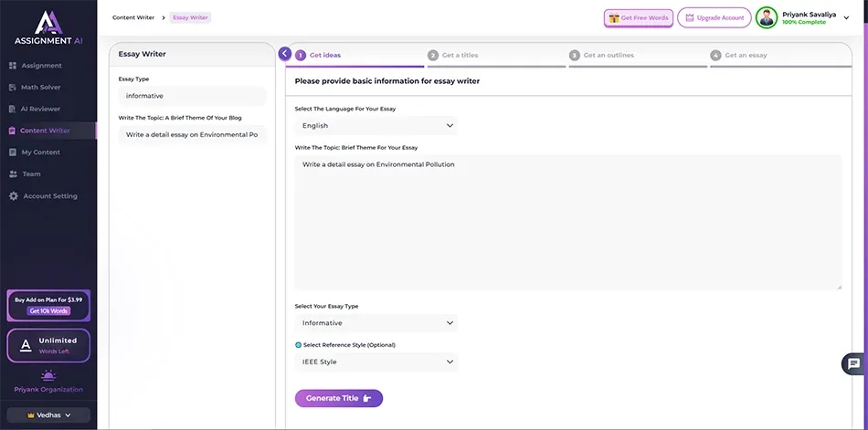Click the reference style info icon
Screen dimensions: 868x430
(x=298, y=345)
